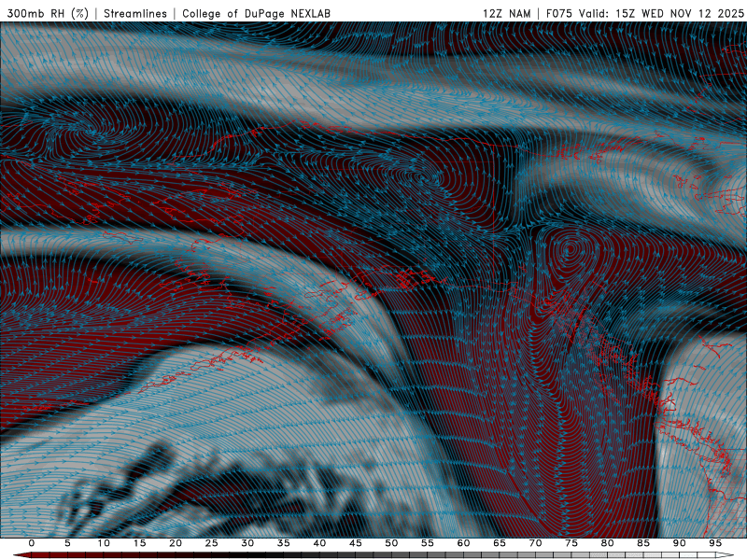
Task: Click the white high-humidity end of colorbar
Action: click(725, 555)
